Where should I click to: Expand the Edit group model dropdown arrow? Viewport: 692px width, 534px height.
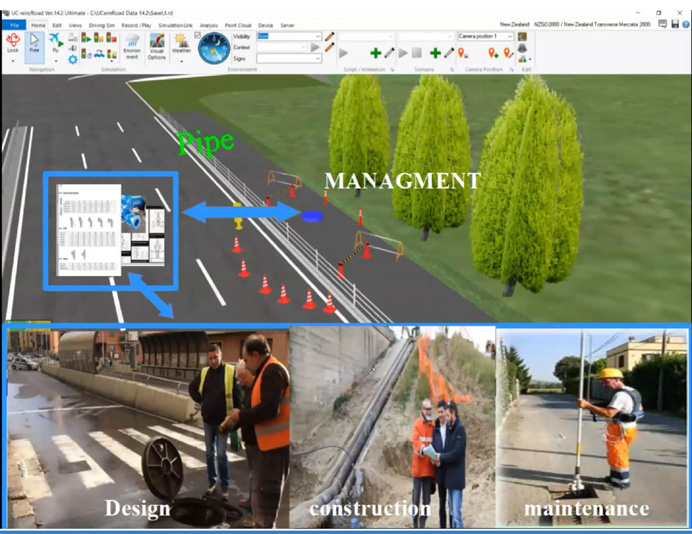click(529, 59)
